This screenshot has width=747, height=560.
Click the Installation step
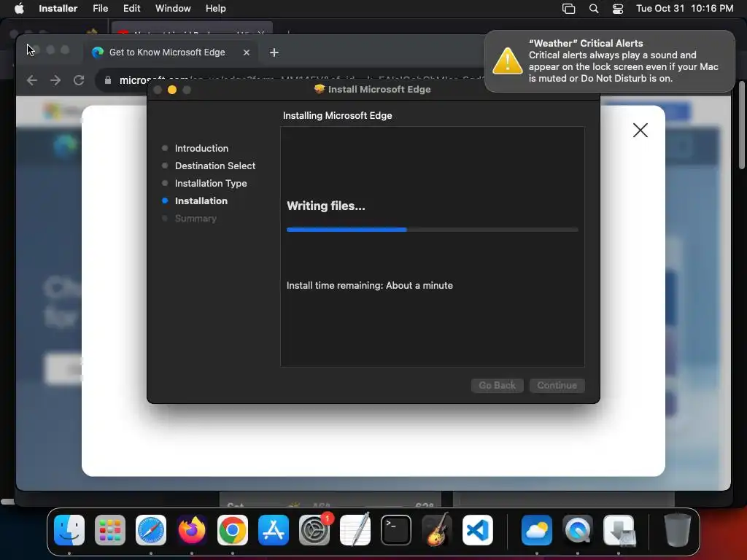(201, 201)
